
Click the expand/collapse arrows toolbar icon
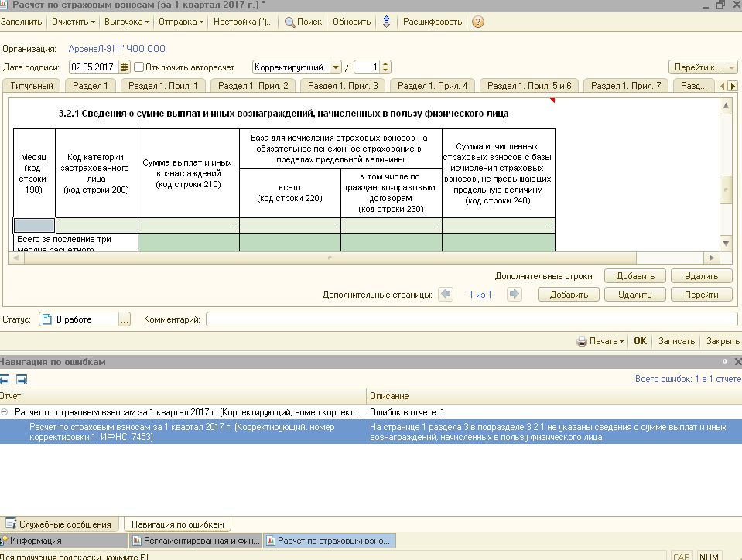point(386,22)
